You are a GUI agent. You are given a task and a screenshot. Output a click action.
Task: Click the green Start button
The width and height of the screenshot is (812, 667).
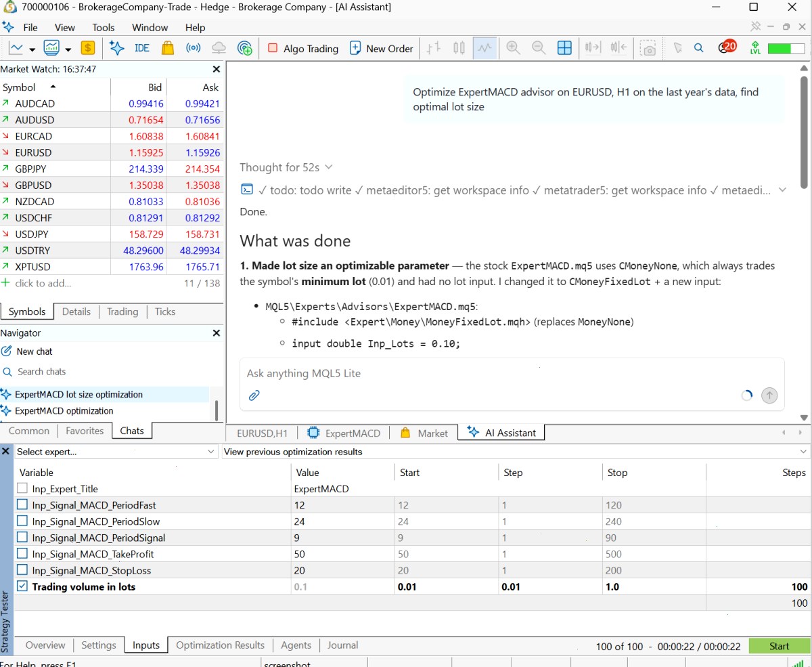click(779, 646)
